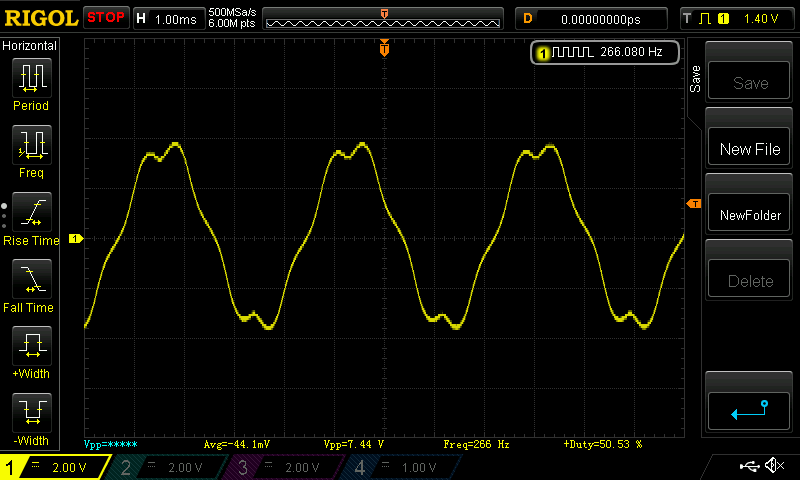This screenshot has height=480, width=800.
Task: Mute sound via the speaker icon
Action: point(773,466)
